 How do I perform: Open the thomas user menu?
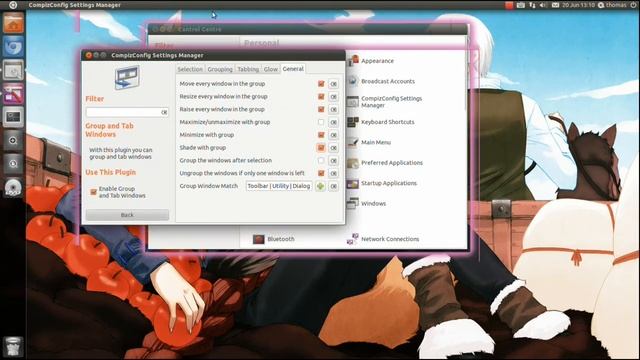pyautogui.click(x=612, y=5)
